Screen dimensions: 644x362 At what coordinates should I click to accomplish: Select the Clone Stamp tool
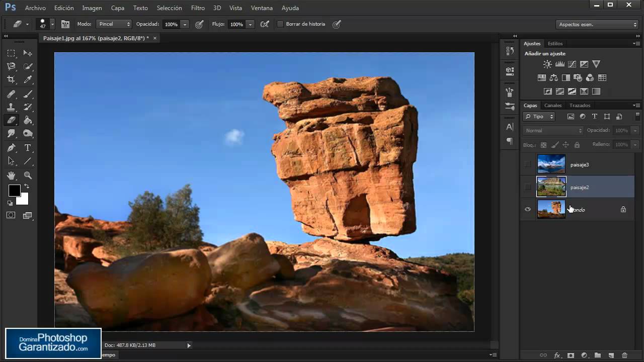tap(11, 107)
